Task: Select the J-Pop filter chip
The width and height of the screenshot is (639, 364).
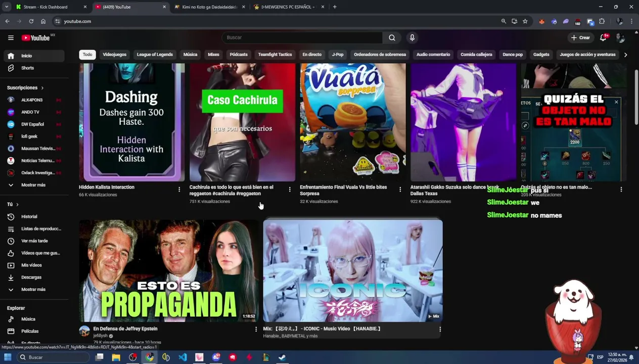Action: pyautogui.click(x=338, y=55)
